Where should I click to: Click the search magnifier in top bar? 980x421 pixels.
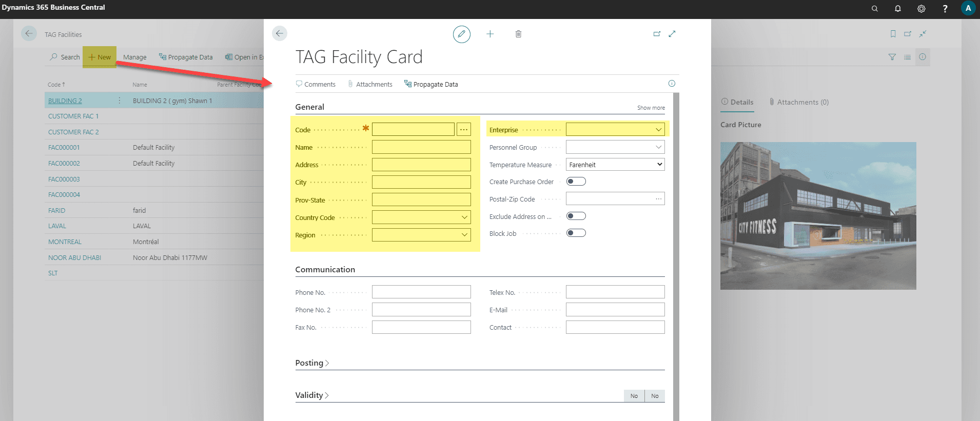click(x=874, y=8)
